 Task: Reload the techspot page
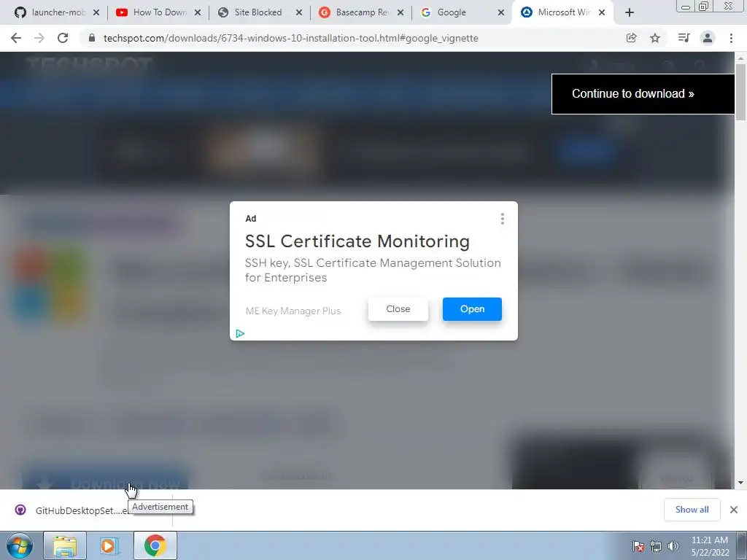pos(63,38)
